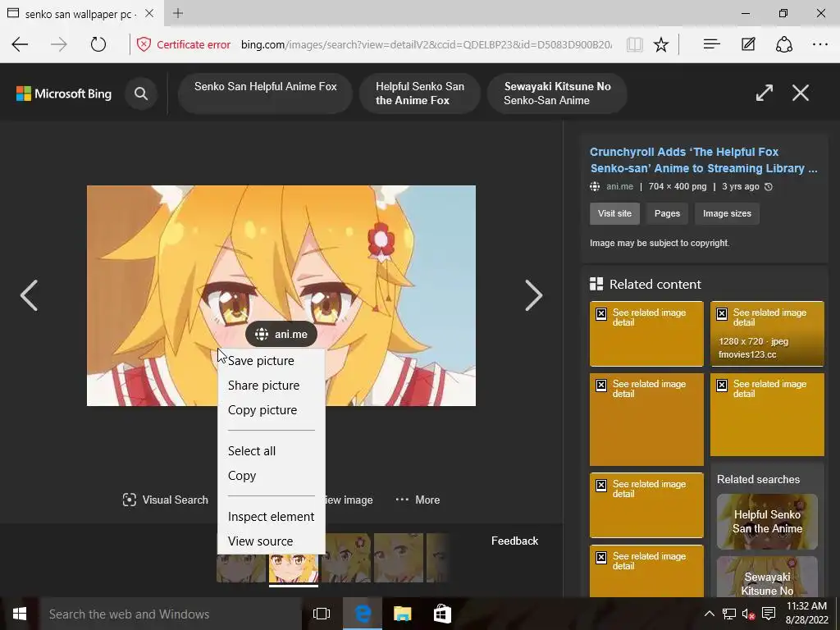Click the browser forward arrow

(x=59, y=44)
